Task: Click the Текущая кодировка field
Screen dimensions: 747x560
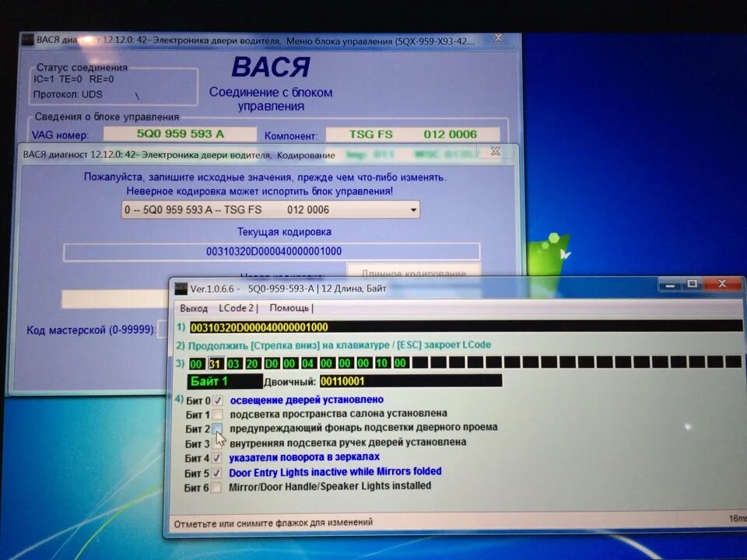Action: coord(272,251)
